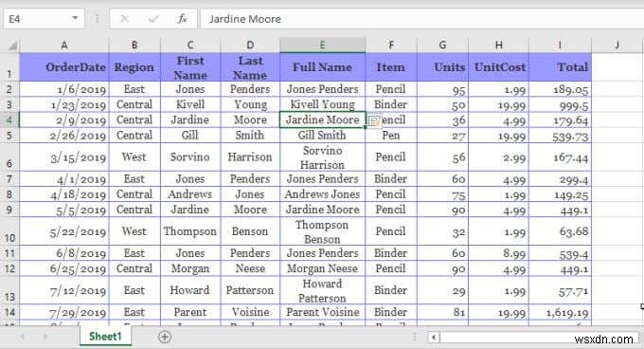
Task: Click the horizontal scrollbar track
Action: [538, 338]
